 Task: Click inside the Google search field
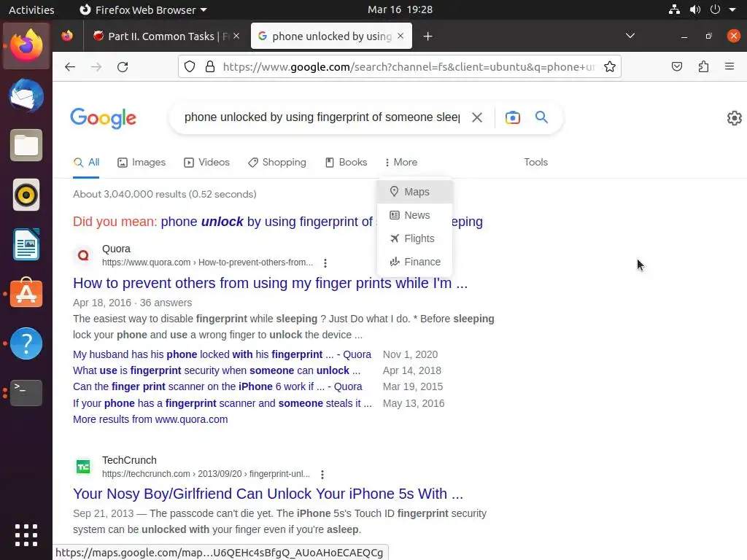tap(322, 117)
